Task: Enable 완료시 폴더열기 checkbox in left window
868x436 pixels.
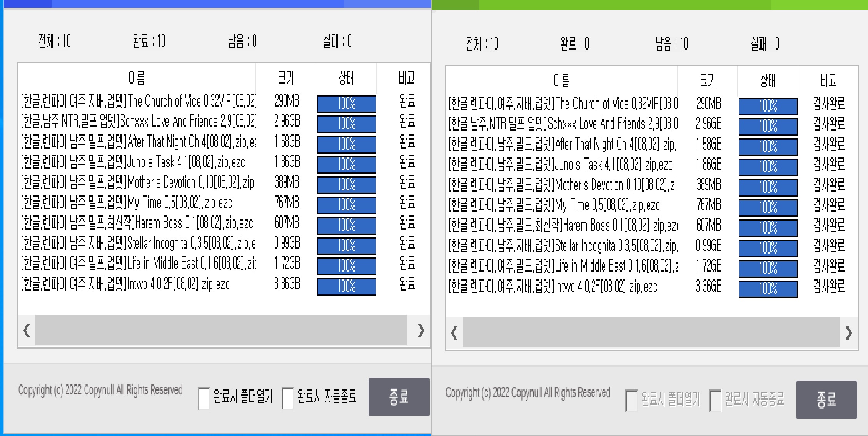Action: pyautogui.click(x=204, y=398)
